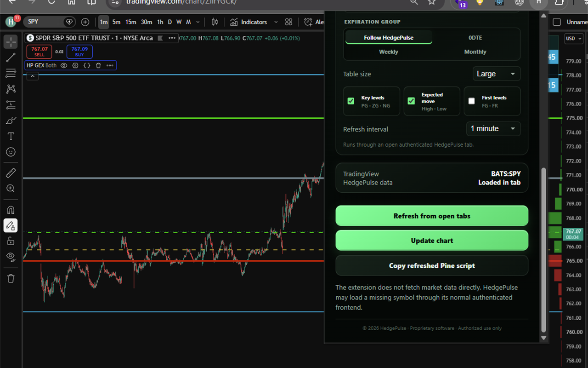The height and width of the screenshot is (368, 588).
Task: Expand the Indicators favorites dropdown arrow
Action: point(276,22)
